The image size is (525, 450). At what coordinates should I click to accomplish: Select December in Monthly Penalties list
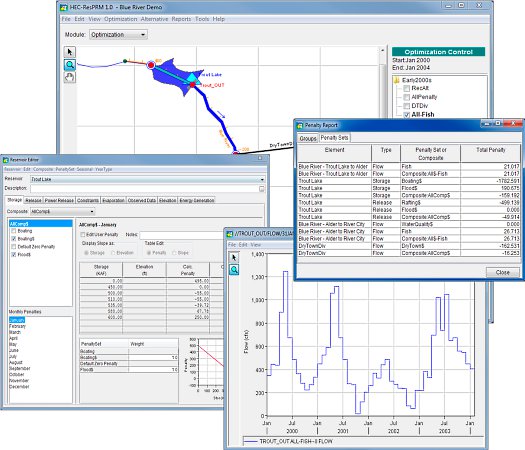[19, 386]
